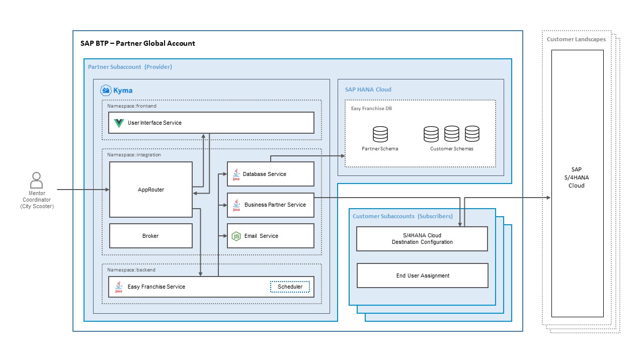Click the Partner Schema label
Viewport: 644px width, 362px height.
(x=380, y=149)
